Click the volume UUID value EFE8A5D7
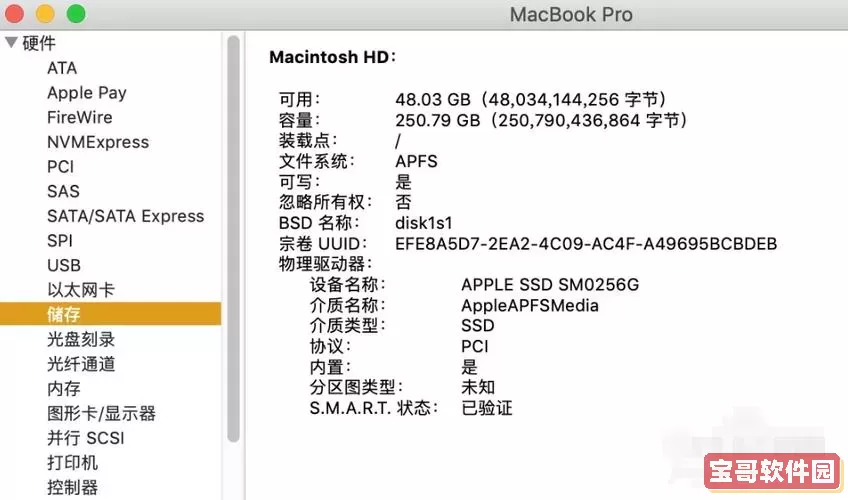 pos(586,244)
